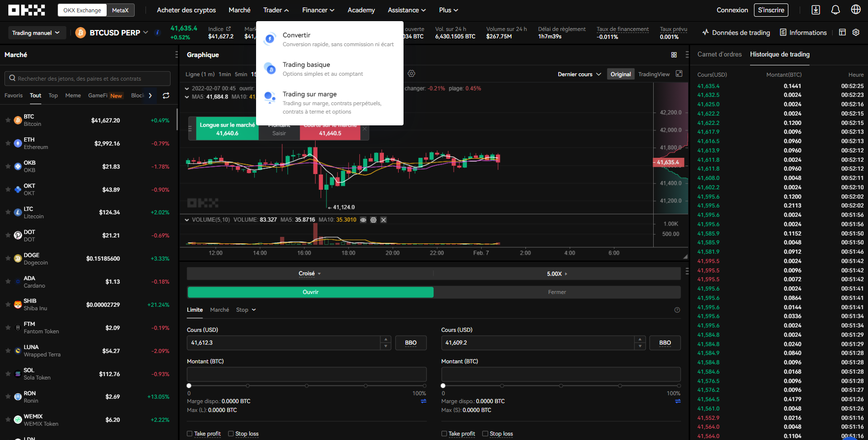Click the market search field
868x440 pixels.
[x=87, y=79]
